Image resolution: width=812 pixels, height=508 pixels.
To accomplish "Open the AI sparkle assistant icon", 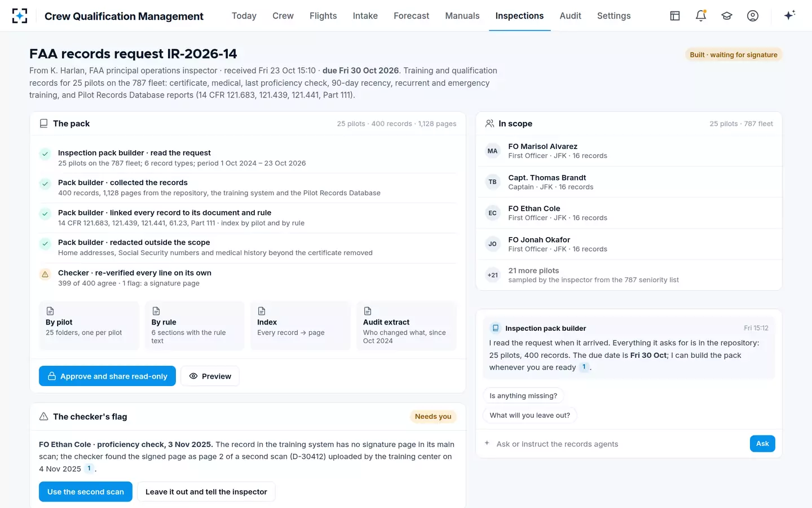I will coord(789,15).
